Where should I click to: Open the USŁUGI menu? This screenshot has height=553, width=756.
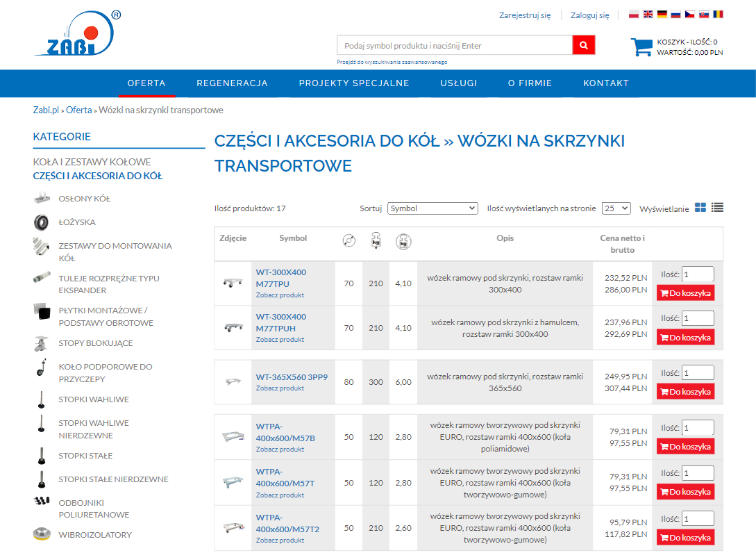[458, 83]
